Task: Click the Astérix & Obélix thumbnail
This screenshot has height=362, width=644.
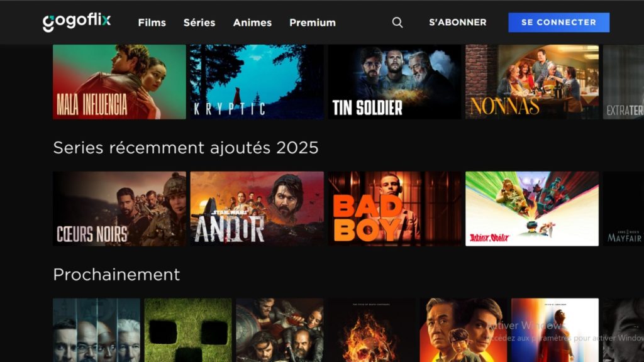Action: click(x=532, y=209)
